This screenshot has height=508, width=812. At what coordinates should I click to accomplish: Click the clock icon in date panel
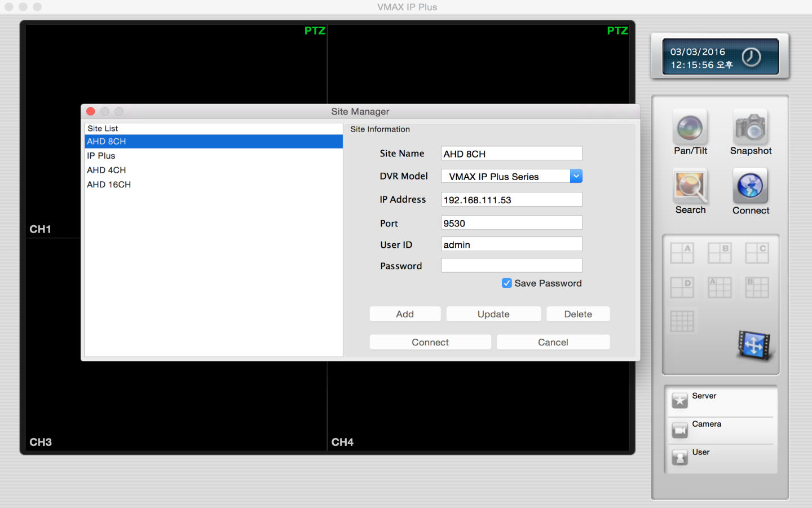click(x=751, y=57)
